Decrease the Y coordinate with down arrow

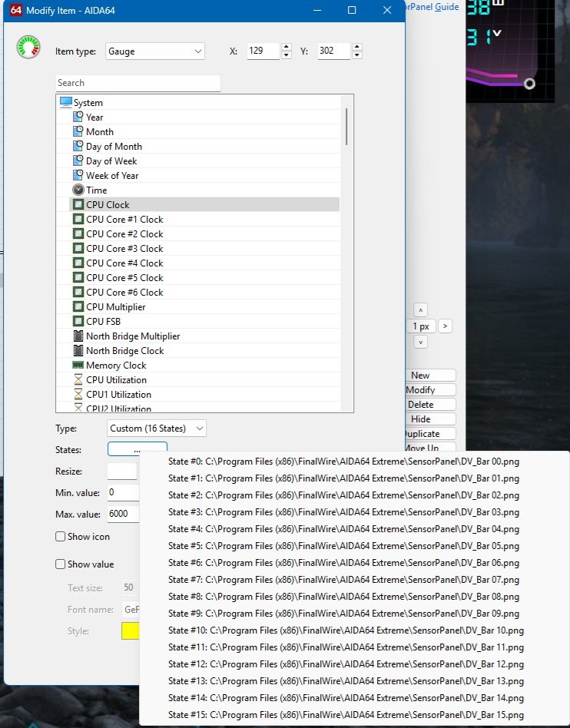tap(356, 55)
